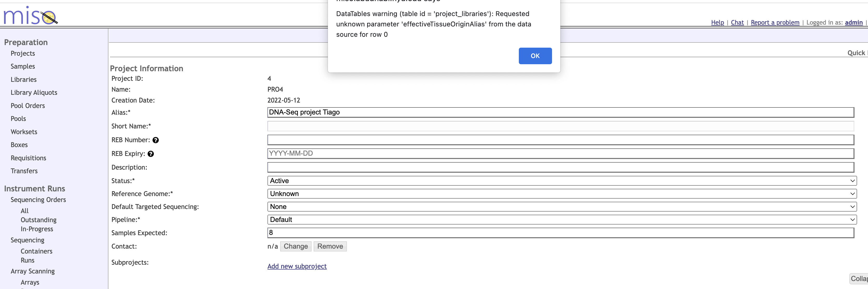Image resolution: width=868 pixels, height=289 pixels.
Task: Open the REB Number help icon
Action: [x=156, y=140]
